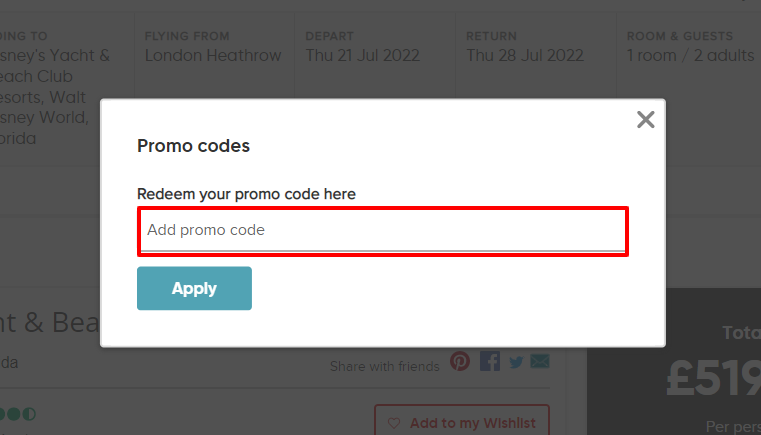Share via email envelope icon
The height and width of the screenshot is (435, 761).
point(540,362)
